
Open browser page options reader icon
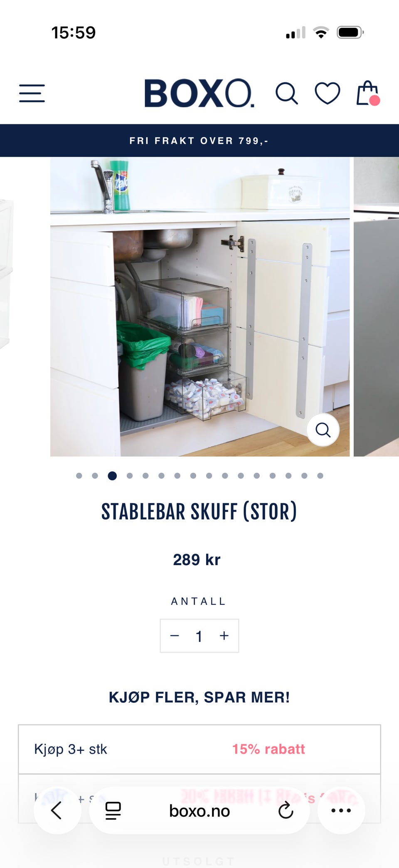(x=113, y=811)
